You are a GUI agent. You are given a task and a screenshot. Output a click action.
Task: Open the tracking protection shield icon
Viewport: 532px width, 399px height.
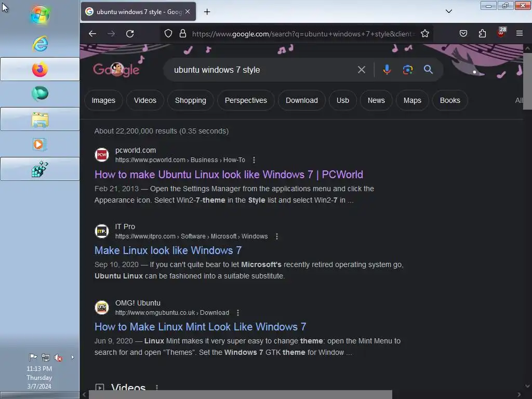click(x=168, y=34)
